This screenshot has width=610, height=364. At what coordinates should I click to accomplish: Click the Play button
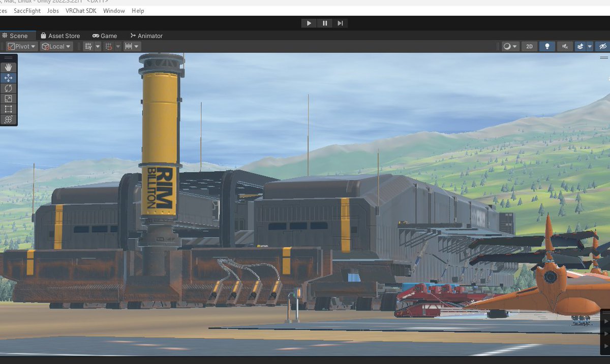[x=309, y=23]
